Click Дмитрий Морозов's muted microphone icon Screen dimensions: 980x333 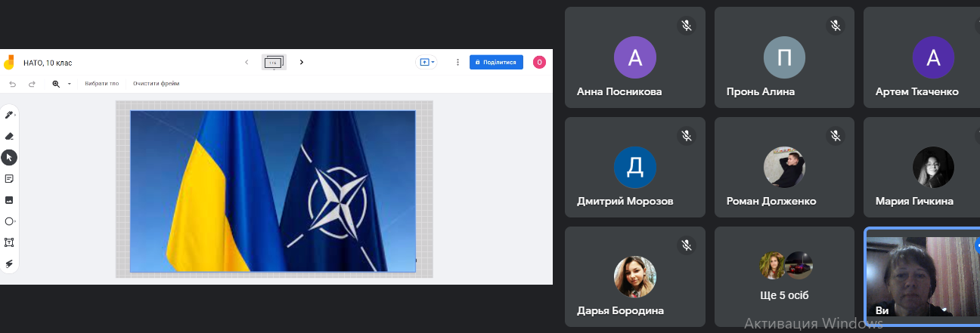[x=687, y=136]
